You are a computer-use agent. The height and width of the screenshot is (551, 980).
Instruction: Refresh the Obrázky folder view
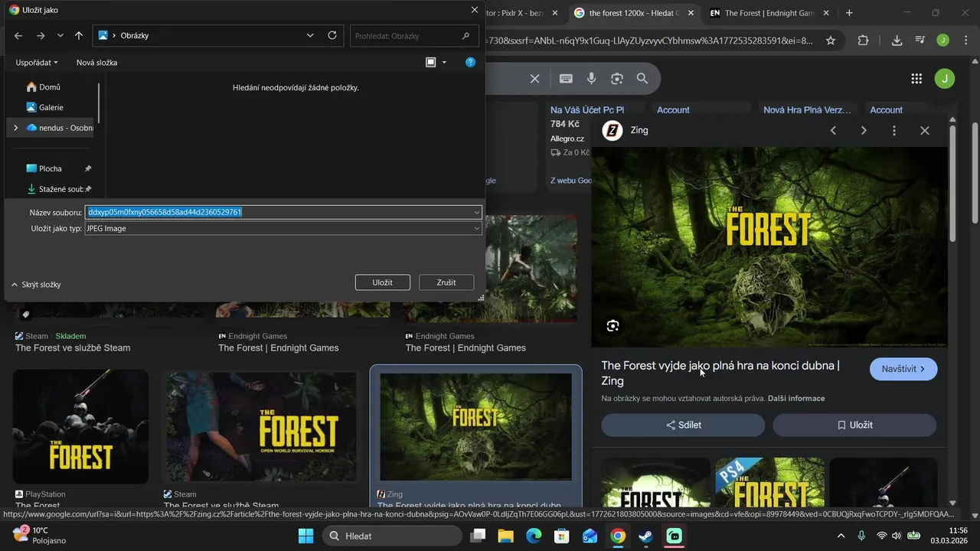332,35
